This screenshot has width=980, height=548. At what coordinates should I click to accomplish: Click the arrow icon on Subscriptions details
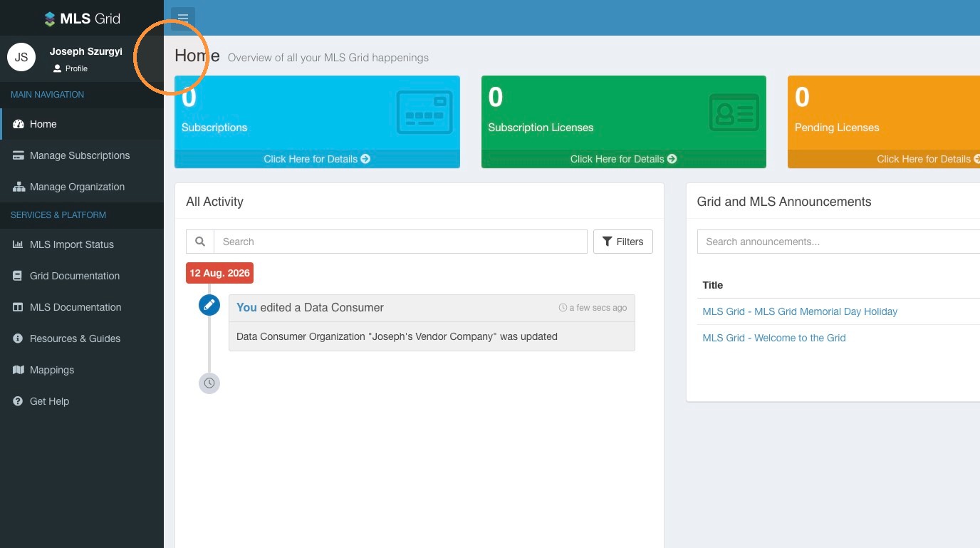tap(365, 159)
